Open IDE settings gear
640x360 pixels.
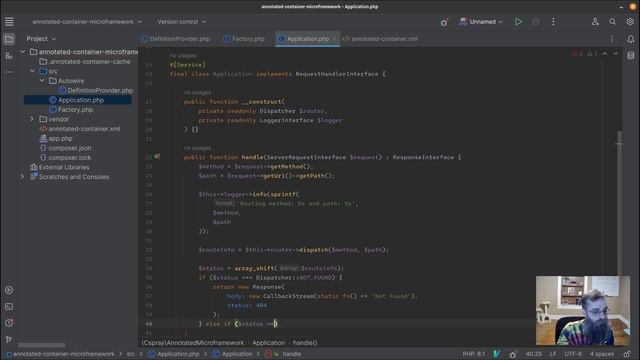pyautogui.click(x=630, y=22)
